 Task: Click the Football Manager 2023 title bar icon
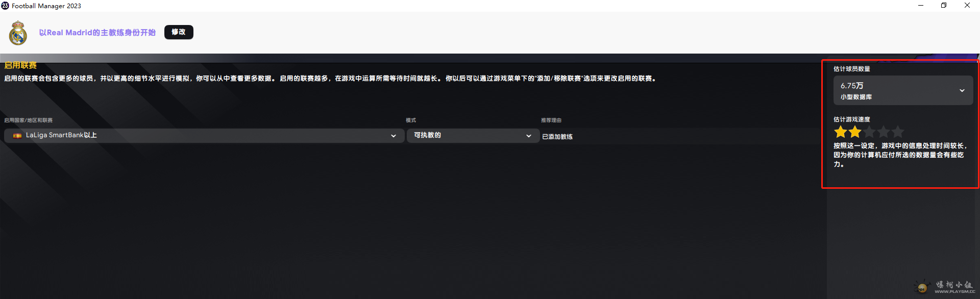click(5, 6)
